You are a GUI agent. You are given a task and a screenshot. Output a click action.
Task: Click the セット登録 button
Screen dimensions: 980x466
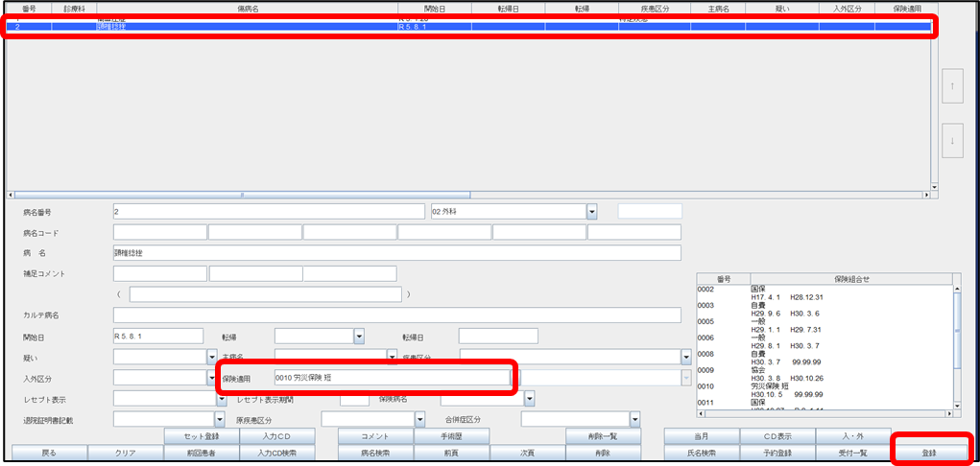200,436
